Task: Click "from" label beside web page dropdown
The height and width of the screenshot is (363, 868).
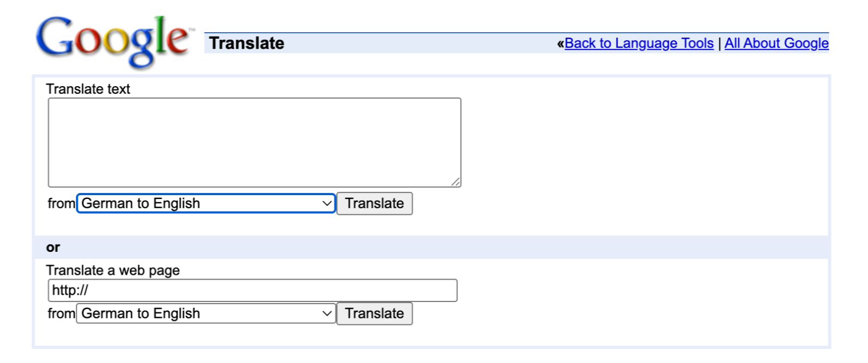Action: [62, 313]
